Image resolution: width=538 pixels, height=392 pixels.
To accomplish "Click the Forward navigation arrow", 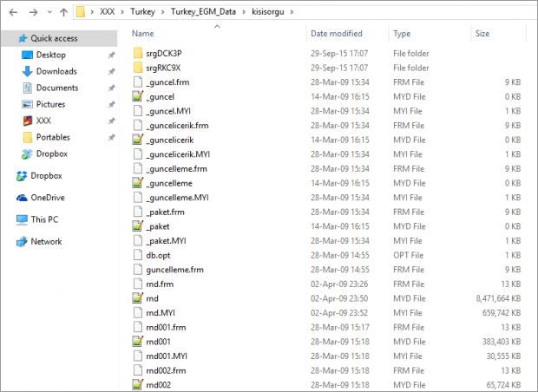I will tap(31, 13).
